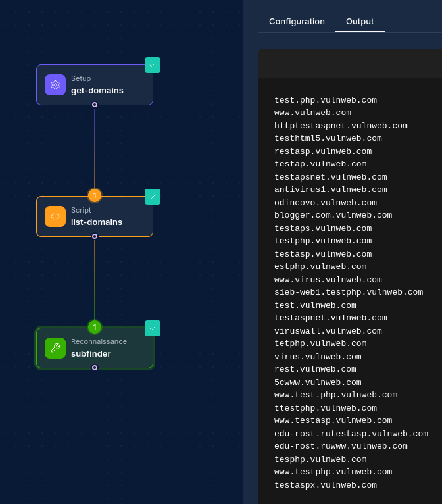Select the subfinder Reconnaissance node title
The height and width of the screenshot is (504, 442).
[91, 354]
